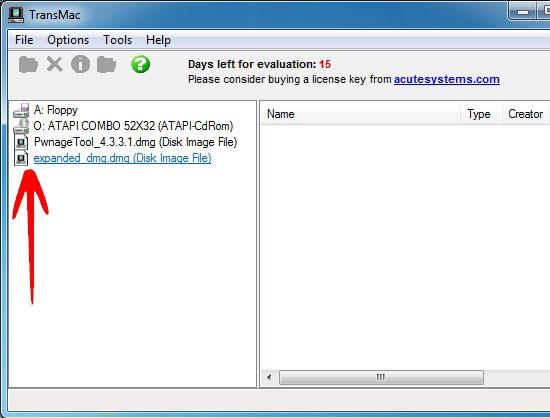The image size is (550, 418).
Task: Click the horizontal scrollbar thumb
Action: coord(381,377)
